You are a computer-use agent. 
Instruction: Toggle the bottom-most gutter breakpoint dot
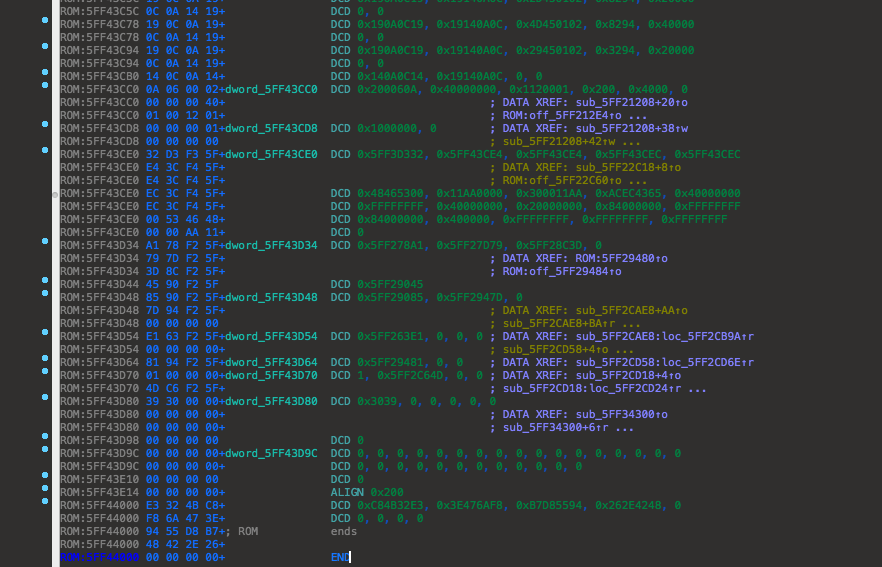pos(45,501)
